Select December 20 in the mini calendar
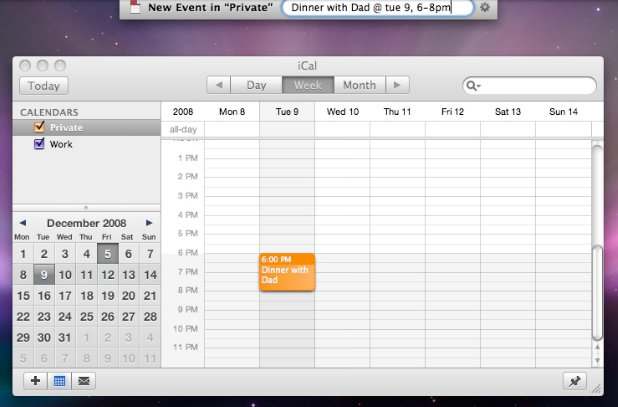Screen dimensions: 618x407 (x=128, y=295)
